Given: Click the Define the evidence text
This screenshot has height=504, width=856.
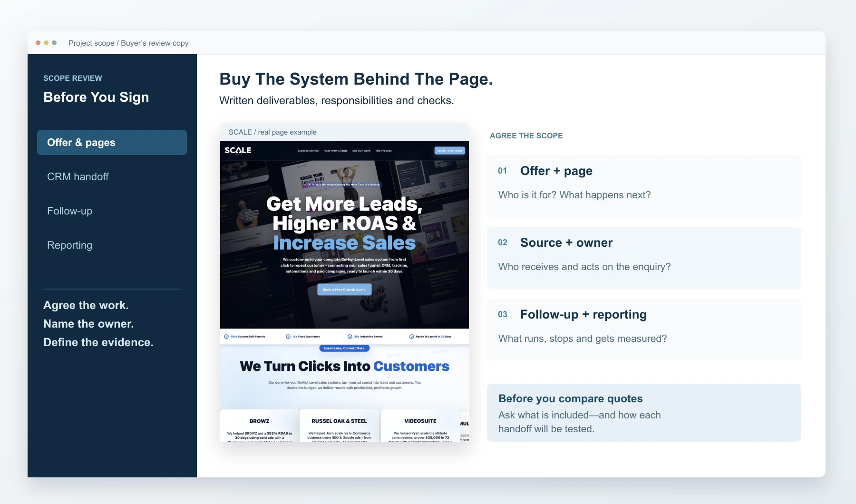Looking at the screenshot, I should tap(98, 342).
